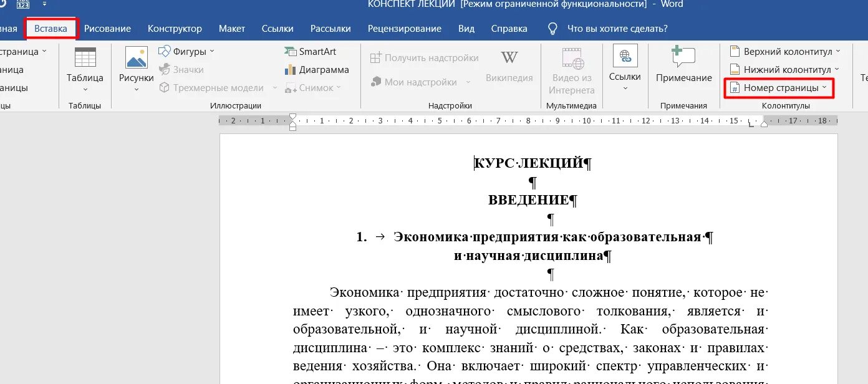Open the Рисунки dropdown arrow

click(136, 89)
